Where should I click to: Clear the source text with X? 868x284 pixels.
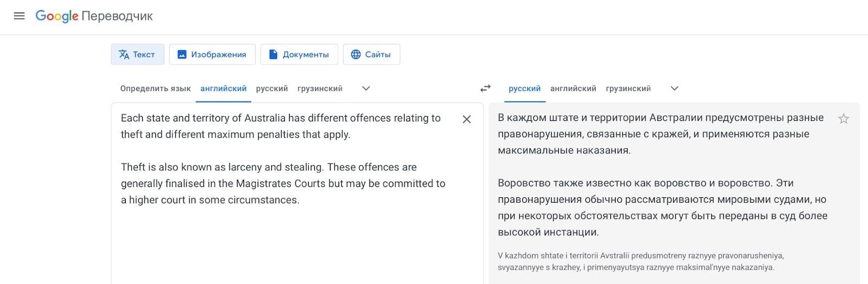click(x=467, y=119)
